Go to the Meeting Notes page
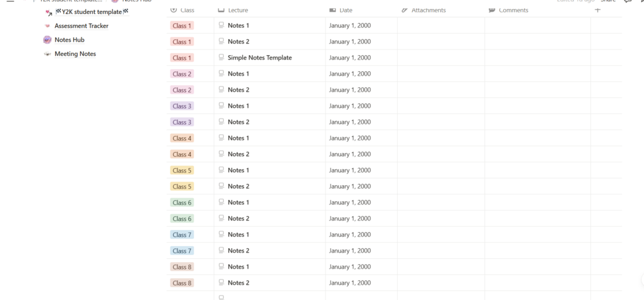Screen dimensions: 644x300 coord(75,54)
